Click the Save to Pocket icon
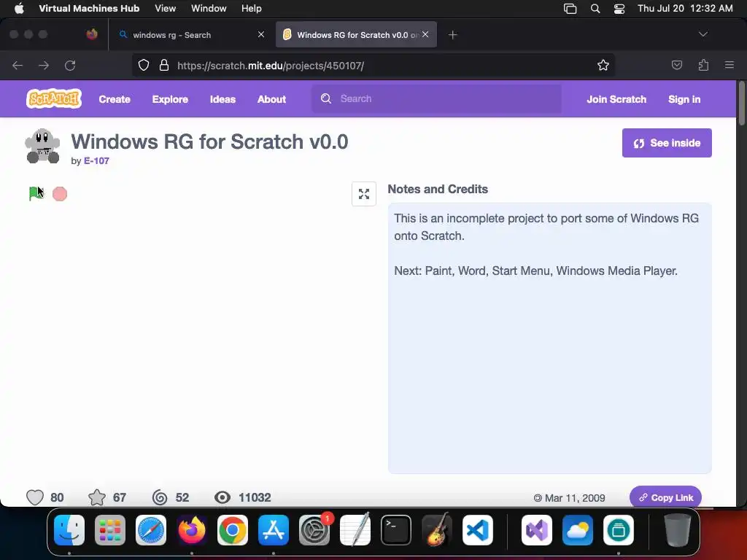This screenshot has width=747, height=560. point(677,65)
